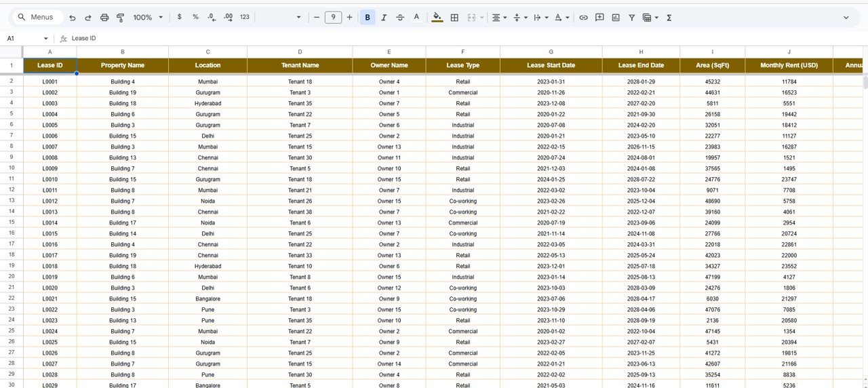The image size is (868, 388).
Task: Open the Name Box dropdown arrow
Action: point(46,39)
